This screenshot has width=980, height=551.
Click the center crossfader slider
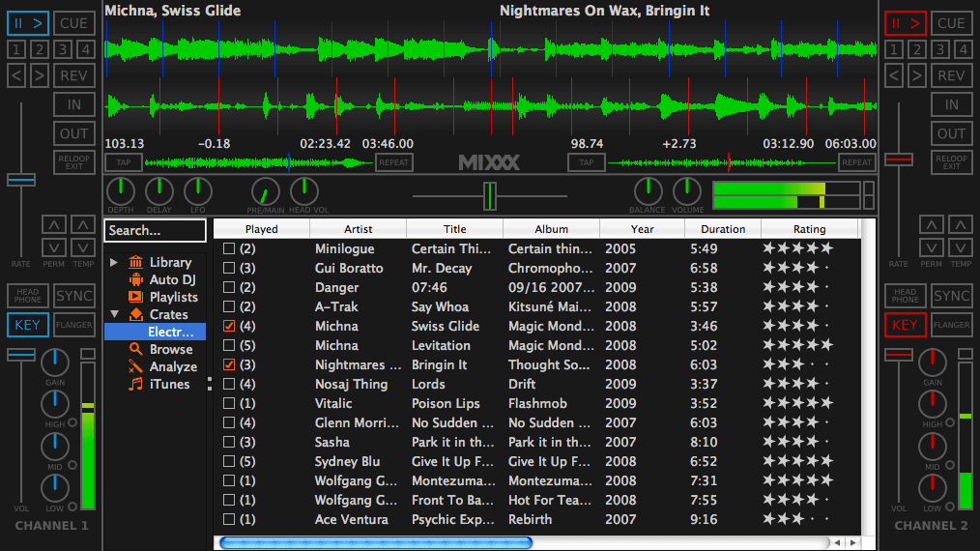coord(490,195)
